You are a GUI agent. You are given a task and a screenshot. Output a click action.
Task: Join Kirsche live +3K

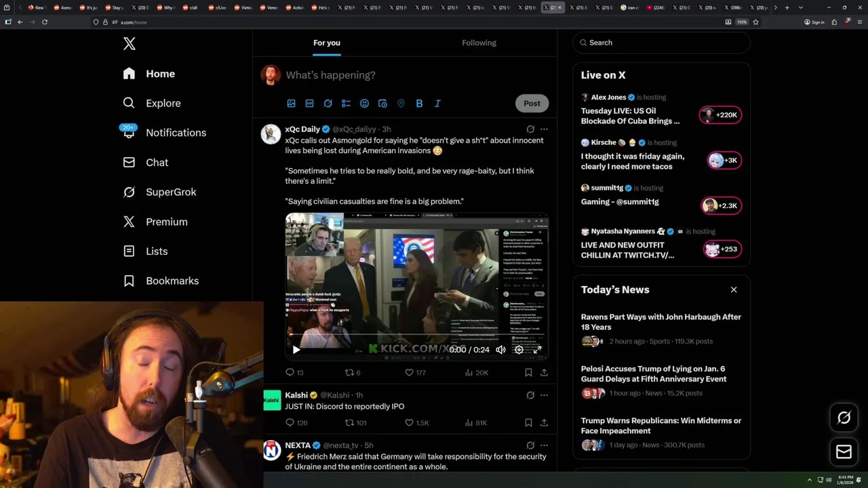pos(724,160)
